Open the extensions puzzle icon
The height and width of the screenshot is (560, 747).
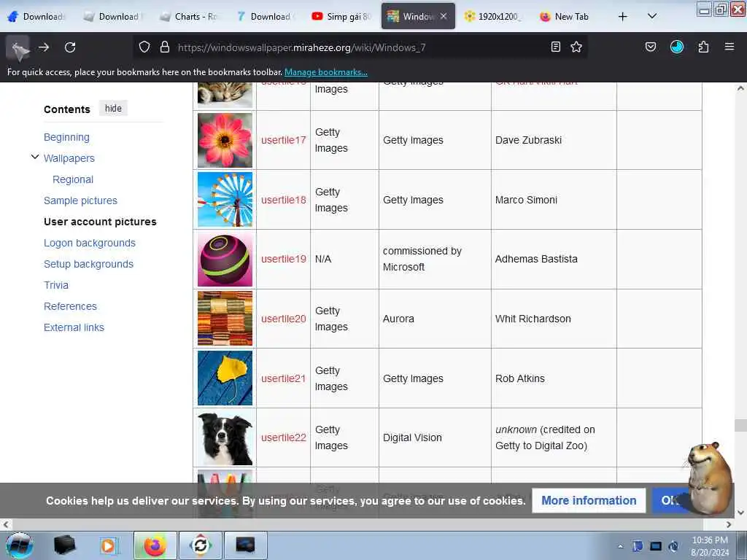click(703, 47)
